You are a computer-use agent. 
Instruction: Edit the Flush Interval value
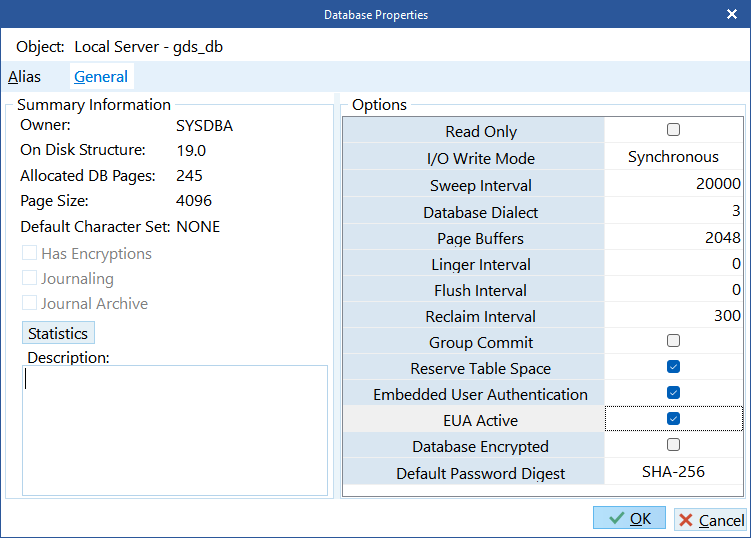[x=673, y=289]
